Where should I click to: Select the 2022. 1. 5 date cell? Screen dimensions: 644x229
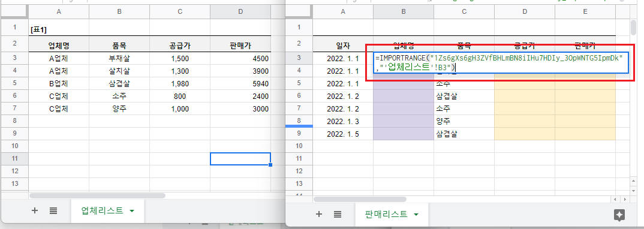pyautogui.click(x=343, y=134)
